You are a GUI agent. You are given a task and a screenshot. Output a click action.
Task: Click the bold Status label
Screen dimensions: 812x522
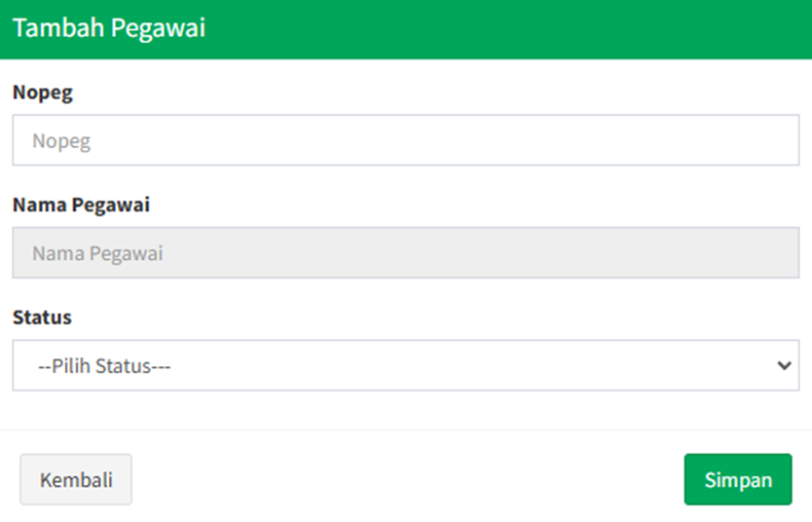point(42,317)
